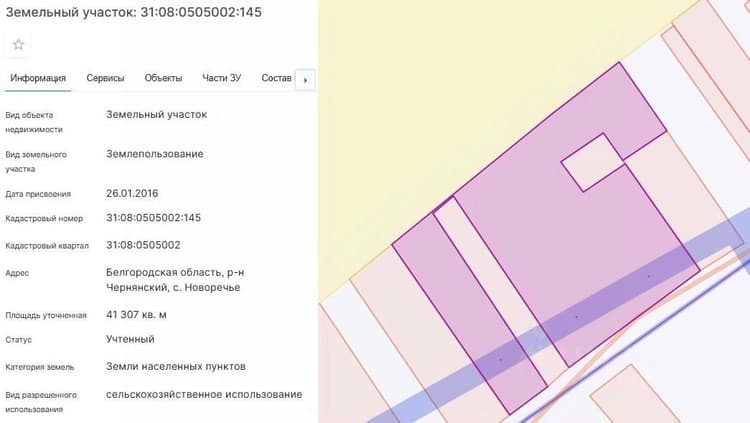Click the object type value Земельный участок
The height and width of the screenshot is (423, 750).
(156, 114)
